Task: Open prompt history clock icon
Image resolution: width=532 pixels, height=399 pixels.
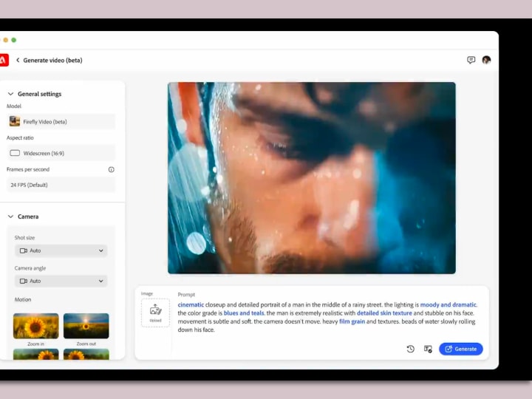Action: click(411, 349)
